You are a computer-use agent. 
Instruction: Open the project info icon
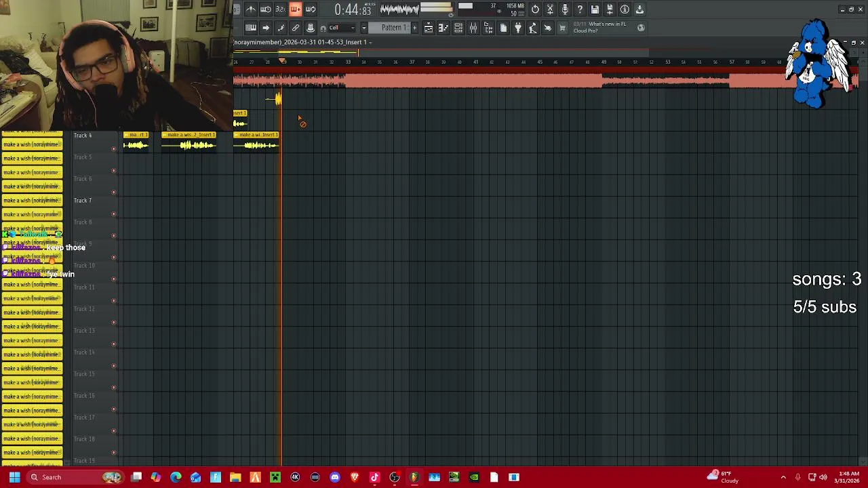(x=625, y=9)
